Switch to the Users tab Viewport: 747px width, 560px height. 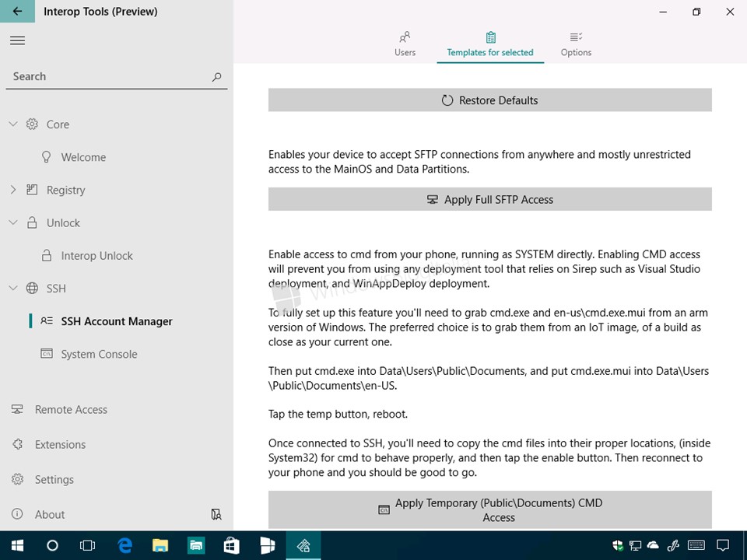coord(405,44)
